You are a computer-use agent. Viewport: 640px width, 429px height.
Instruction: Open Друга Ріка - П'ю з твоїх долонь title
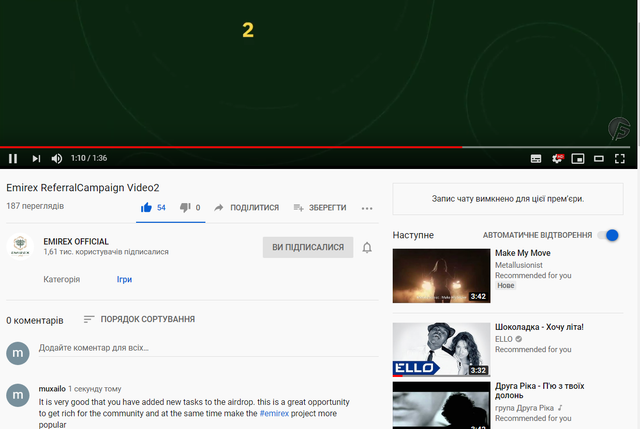coord(540,391)
